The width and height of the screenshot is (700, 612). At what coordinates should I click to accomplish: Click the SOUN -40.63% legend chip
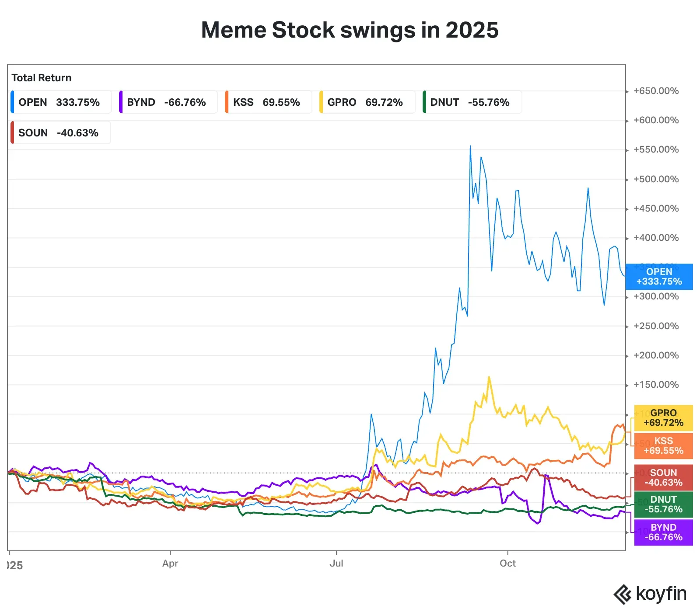(x=60, y=133)
